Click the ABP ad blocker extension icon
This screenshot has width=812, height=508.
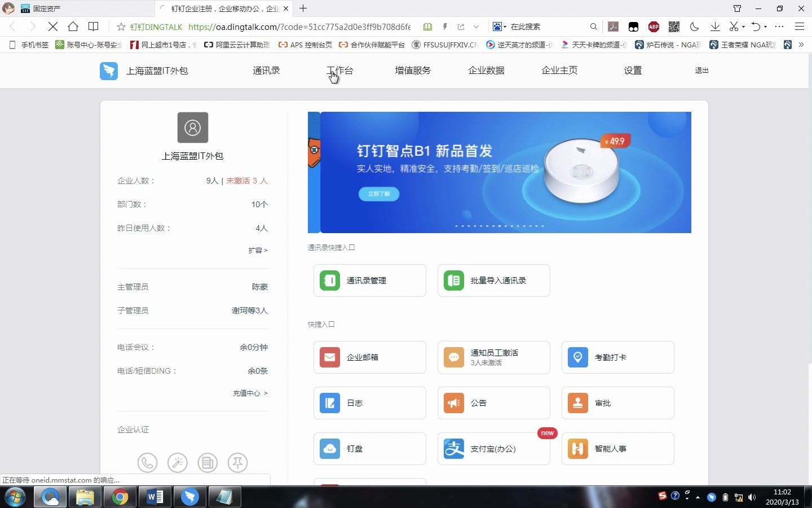pyautogui.click(x=654, y=27)
